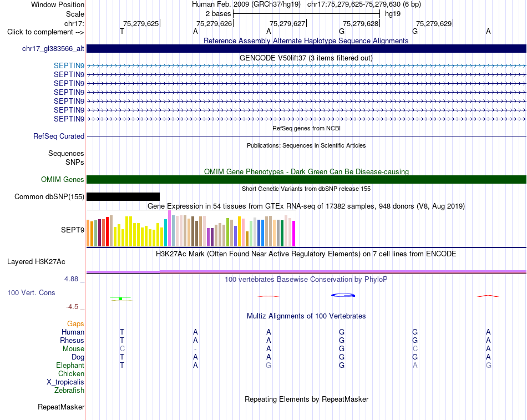Image resolution: width=527 pixels, height=420 pixels.
Task: Open the OMIM Gene Phenotypes track title
Action: (x=306, y=171)
